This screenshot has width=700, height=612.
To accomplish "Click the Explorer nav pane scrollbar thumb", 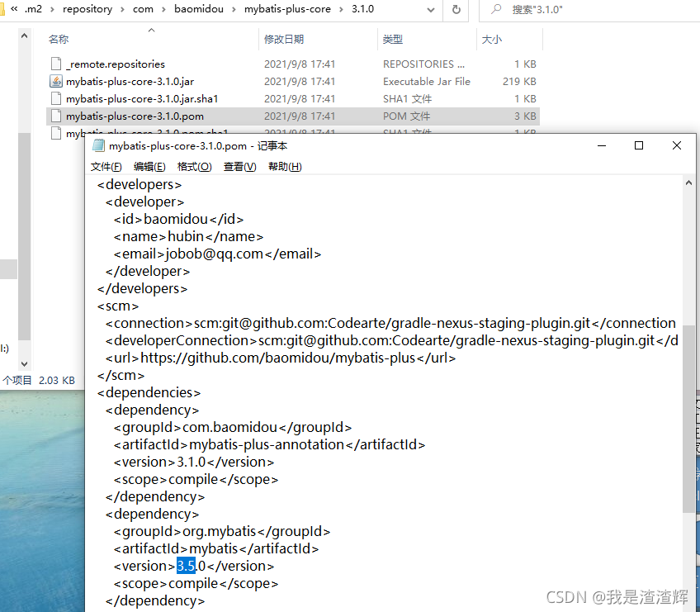I will (25, 237).
